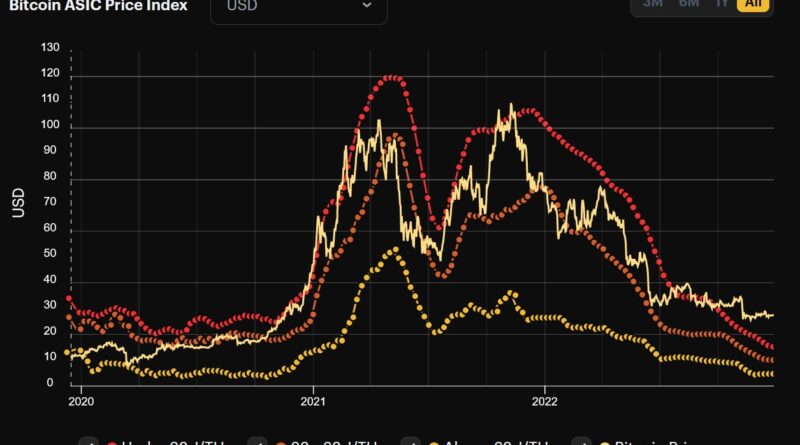The width and height of the screenshot is (800, 445).
Task: Click the red series peak near 120
Action: 391,78
